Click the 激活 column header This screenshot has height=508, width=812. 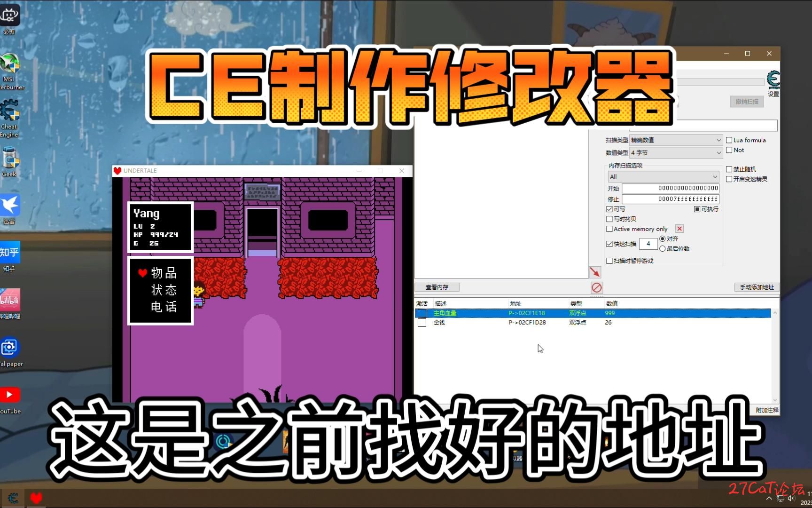pos(422,304)
